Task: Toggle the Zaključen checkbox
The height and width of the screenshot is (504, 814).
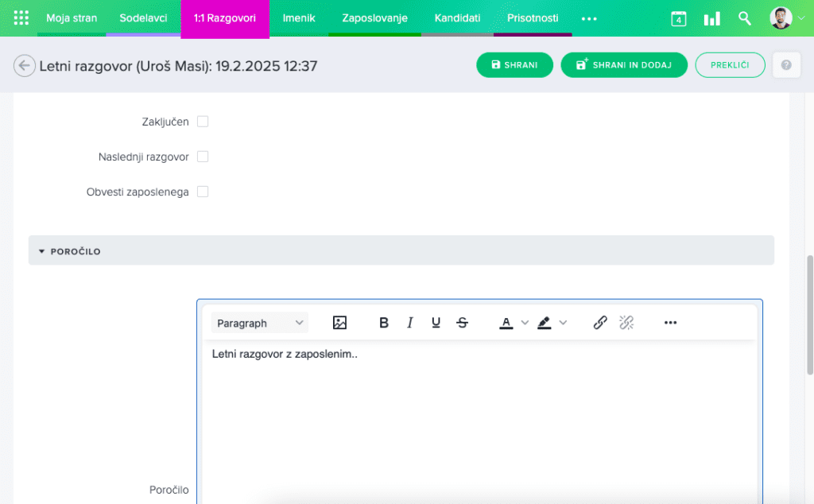Action: point(203,122)
